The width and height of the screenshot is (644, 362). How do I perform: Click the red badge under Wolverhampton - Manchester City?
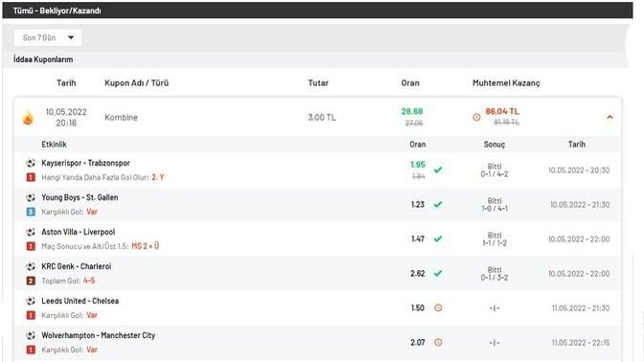[x=31, y=350]
